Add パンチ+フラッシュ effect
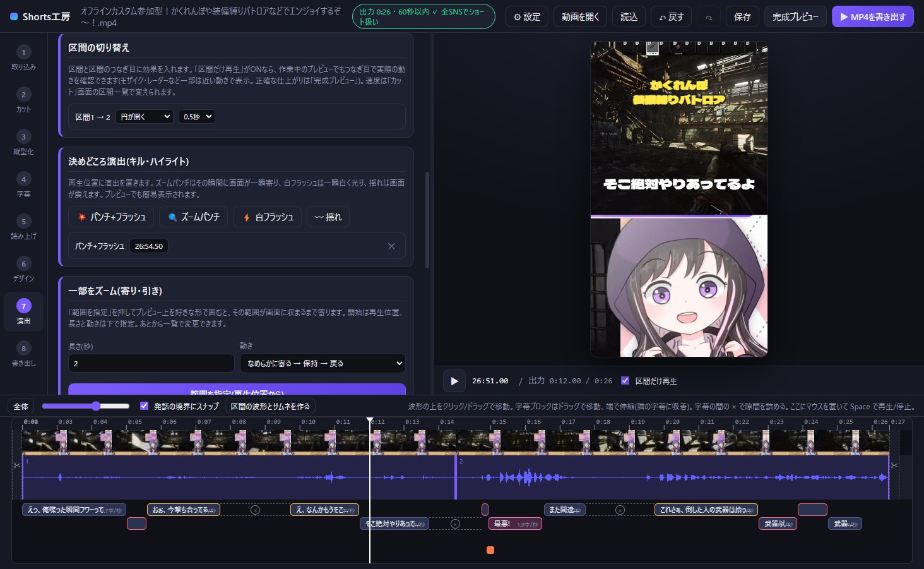The image size is (924, 569). pyautogui.click(x=111, y=217)
